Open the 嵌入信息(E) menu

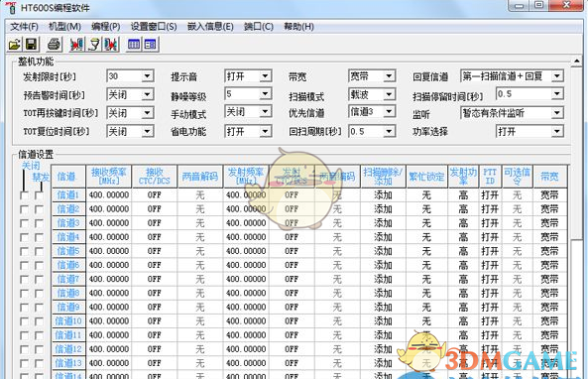click(x=210, y=27)
